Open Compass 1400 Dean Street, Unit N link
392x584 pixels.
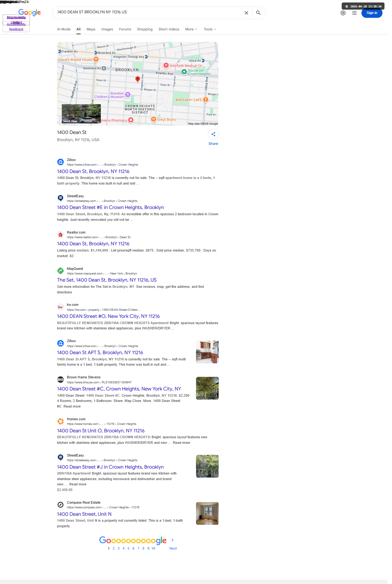click(84, 514)
